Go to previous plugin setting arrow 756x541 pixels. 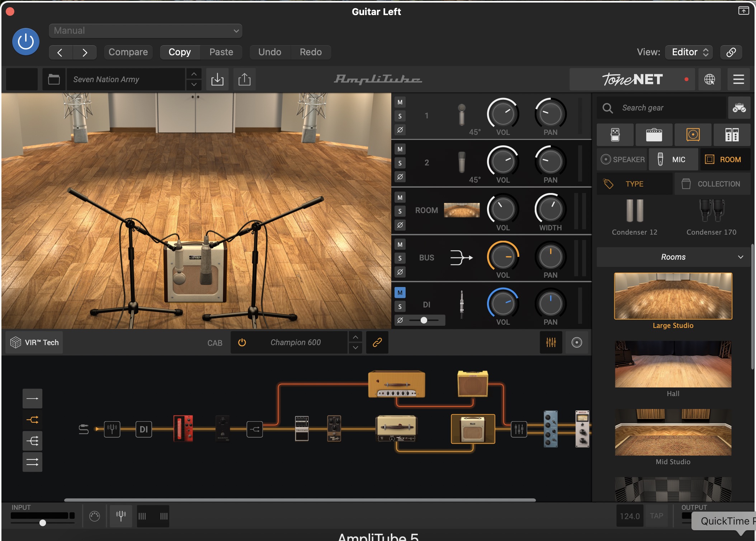point(60,52)
